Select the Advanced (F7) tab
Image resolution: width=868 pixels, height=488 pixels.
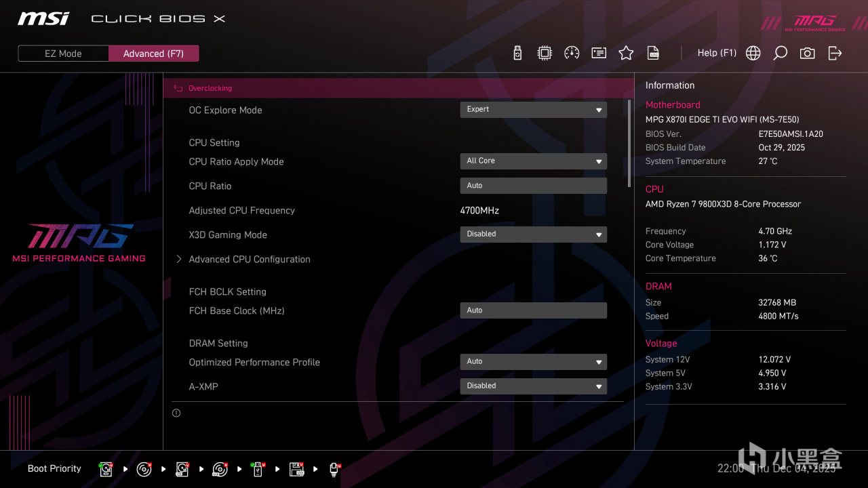[153, 54]
